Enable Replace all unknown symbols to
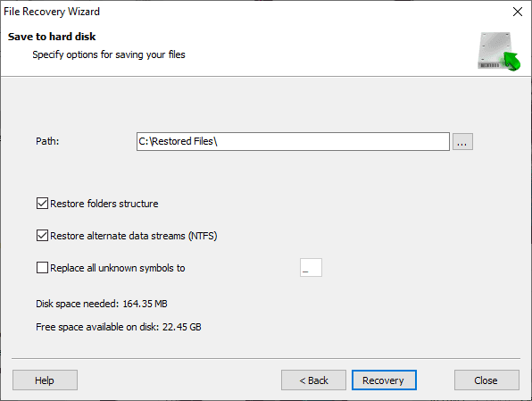Screen dimensions: 532x401 pyautogui.click(x=42, y=268)
